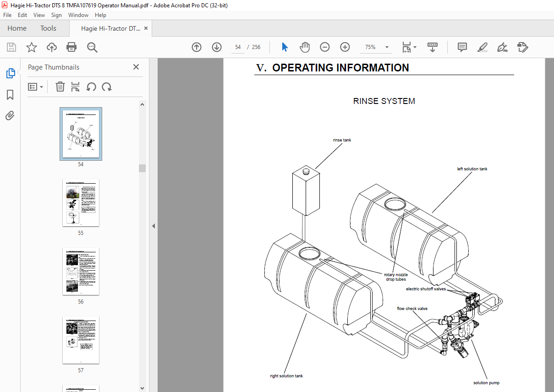This screenshot has height=392, width=554.
Task: Click the OPERATING INFORMATION heading
Action: pos(340,68)
